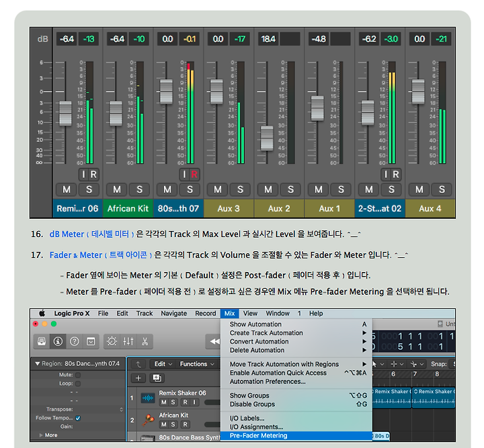Click the Fader & Meter blue link text

coord(101,255)
